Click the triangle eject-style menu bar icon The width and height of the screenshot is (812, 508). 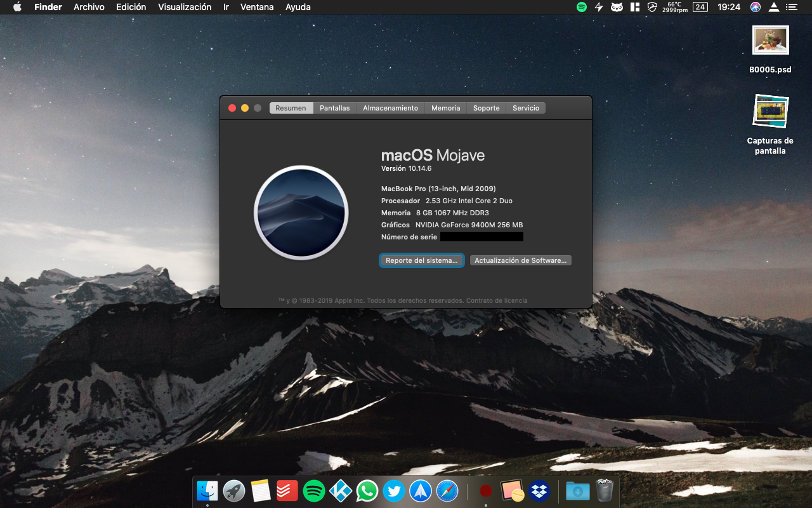(x=774, y=7)
